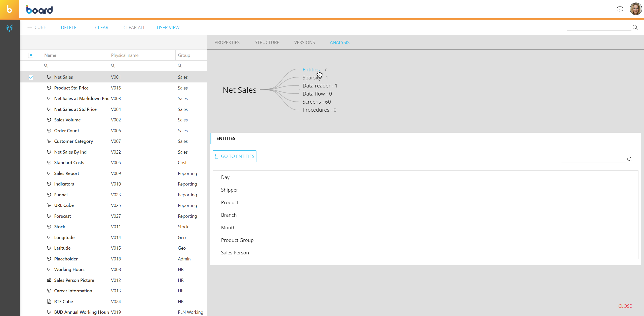644x316 pixels.
Task: Expand the Data reader analysis branch
Action: click(320, 86)
